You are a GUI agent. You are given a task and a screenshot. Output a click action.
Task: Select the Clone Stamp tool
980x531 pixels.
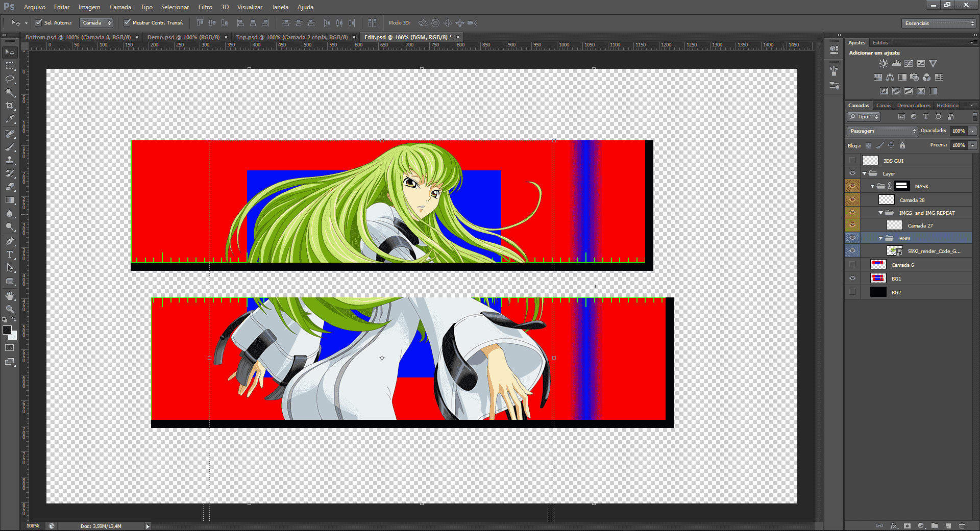click(x=10, y=160)
